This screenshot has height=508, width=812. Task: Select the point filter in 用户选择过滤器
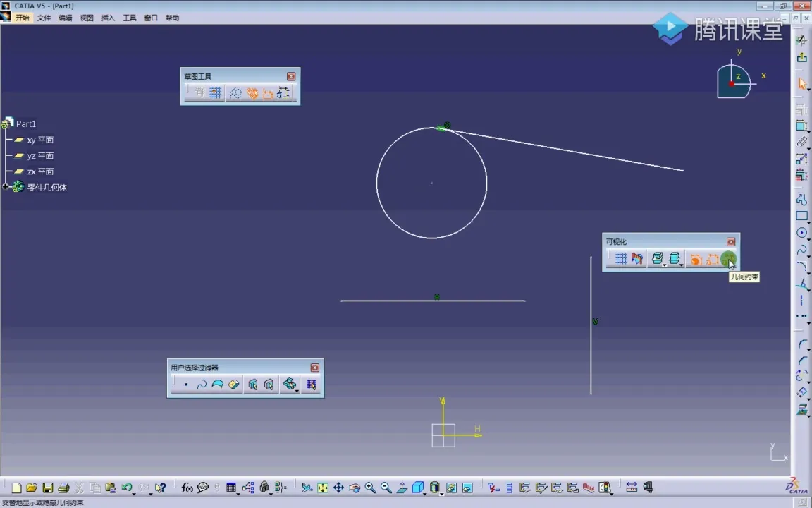pos(185,385)
